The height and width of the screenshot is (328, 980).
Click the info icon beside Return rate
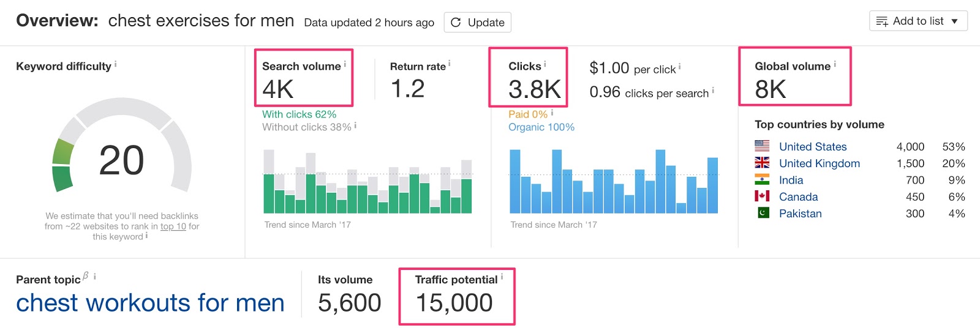click(x=450, y=64)
